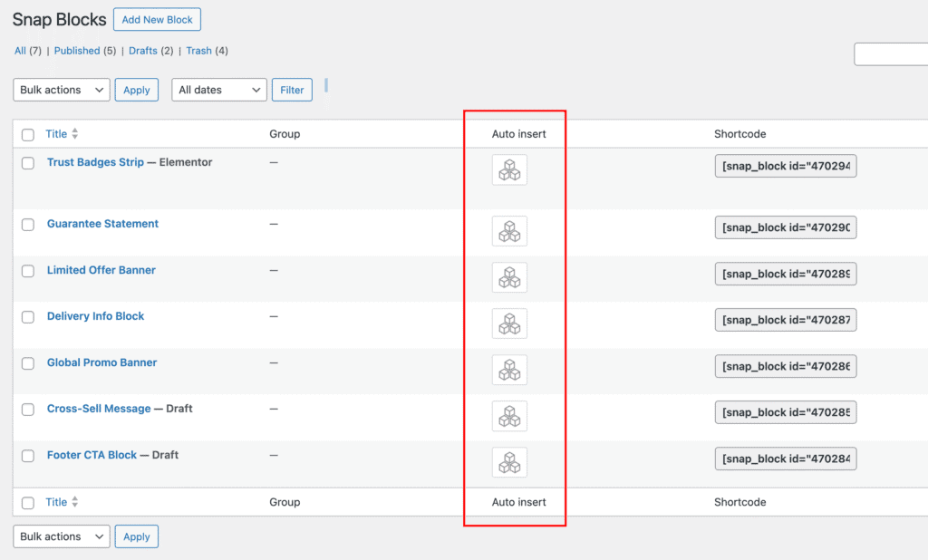Screen dimensions: 928x560
Task: Expand the All dates filter dropdown
Action: (219, 90)
